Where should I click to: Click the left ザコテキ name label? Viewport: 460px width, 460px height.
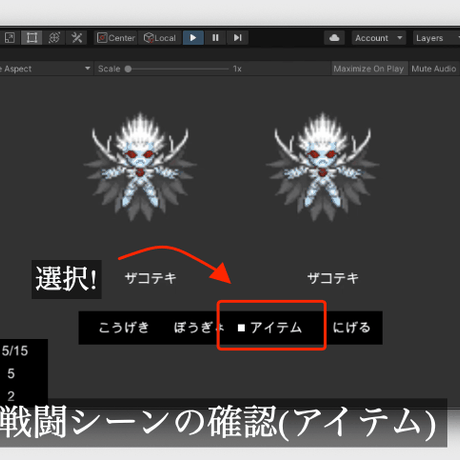point(151,278)
